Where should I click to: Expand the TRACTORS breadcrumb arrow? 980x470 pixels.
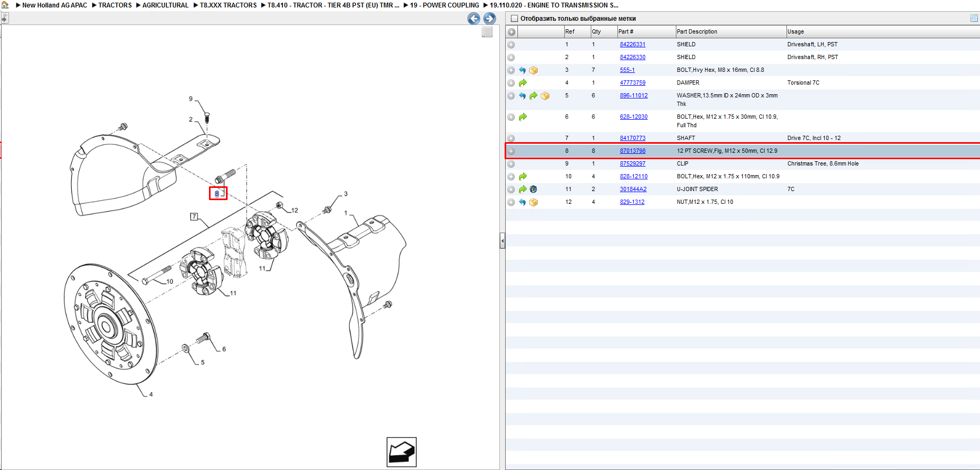coord(94,5)
